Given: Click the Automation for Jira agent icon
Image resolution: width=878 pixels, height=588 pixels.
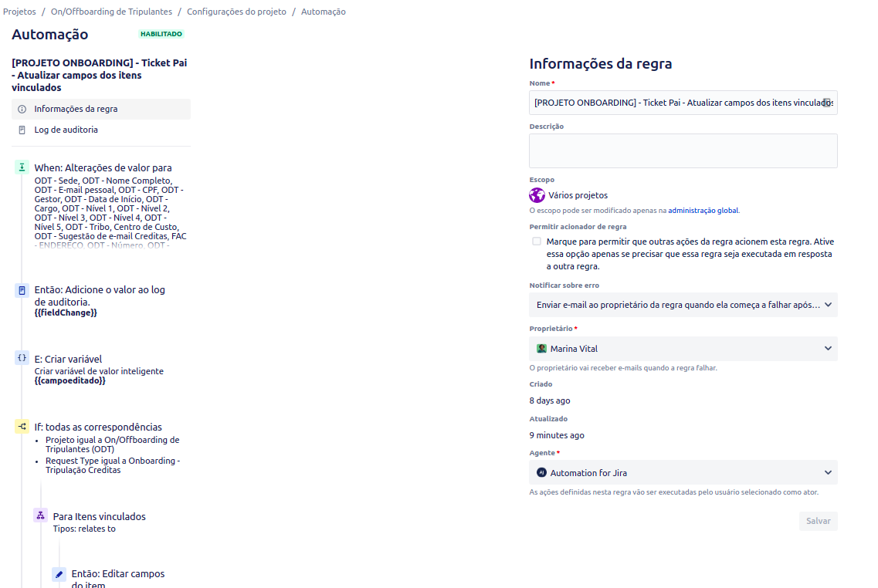Looking at the screenshot, I should 541,473.
